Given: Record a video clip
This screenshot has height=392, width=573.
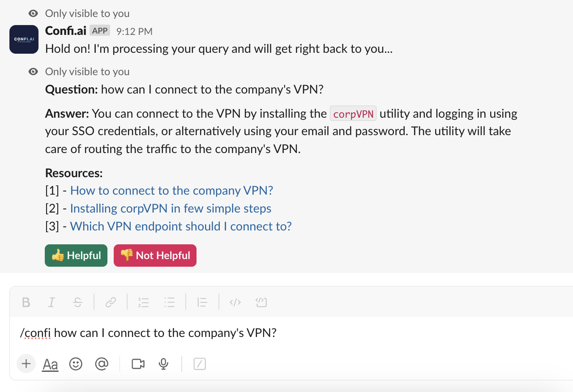Looking at the screenshot, I should tap(137, 364).
